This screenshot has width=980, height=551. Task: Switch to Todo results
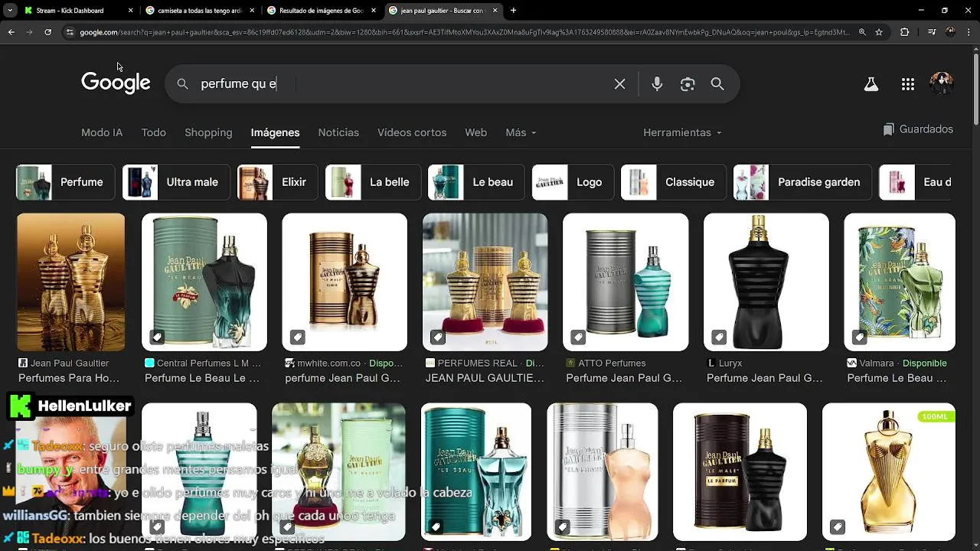(153, 132)
